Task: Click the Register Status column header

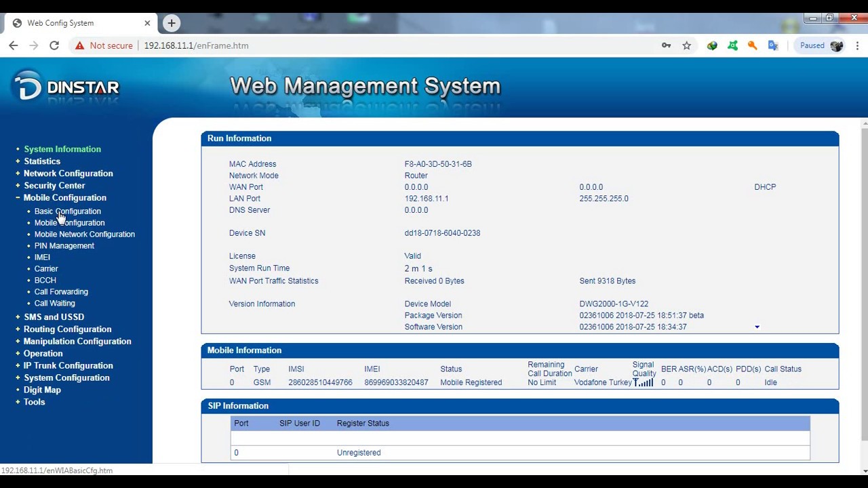Action: 363,424
